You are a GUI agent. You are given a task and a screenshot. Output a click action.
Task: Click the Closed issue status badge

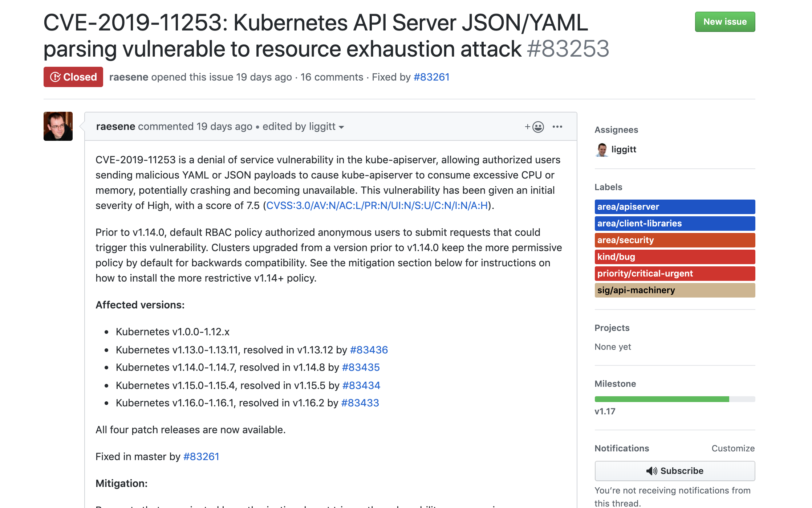click(x=73, y=77)
